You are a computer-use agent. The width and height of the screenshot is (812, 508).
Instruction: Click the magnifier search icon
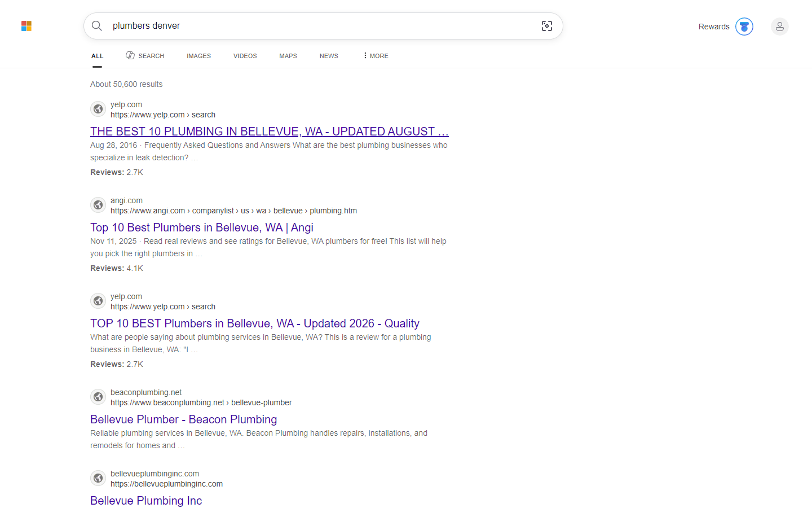point(97,26)
